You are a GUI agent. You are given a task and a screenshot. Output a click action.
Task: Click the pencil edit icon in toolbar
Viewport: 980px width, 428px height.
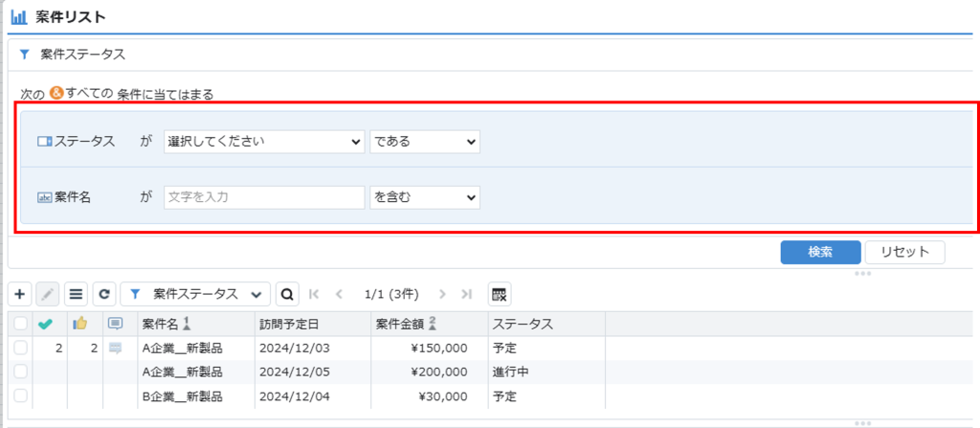pyautogui.click(x=48, y=293)
